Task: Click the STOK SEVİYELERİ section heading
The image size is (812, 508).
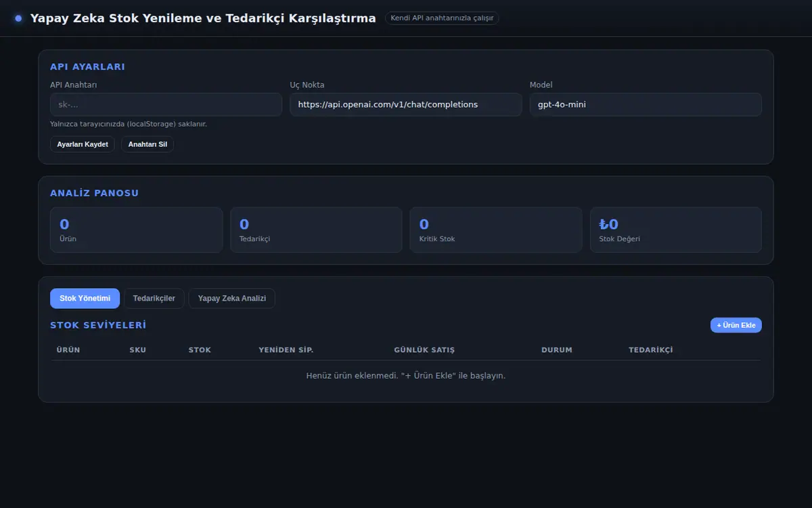Action: click(98, 325)
